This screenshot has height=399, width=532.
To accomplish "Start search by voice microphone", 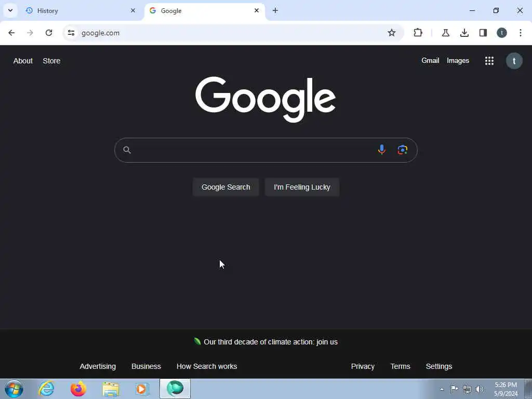I will click(x=382, y=150).
